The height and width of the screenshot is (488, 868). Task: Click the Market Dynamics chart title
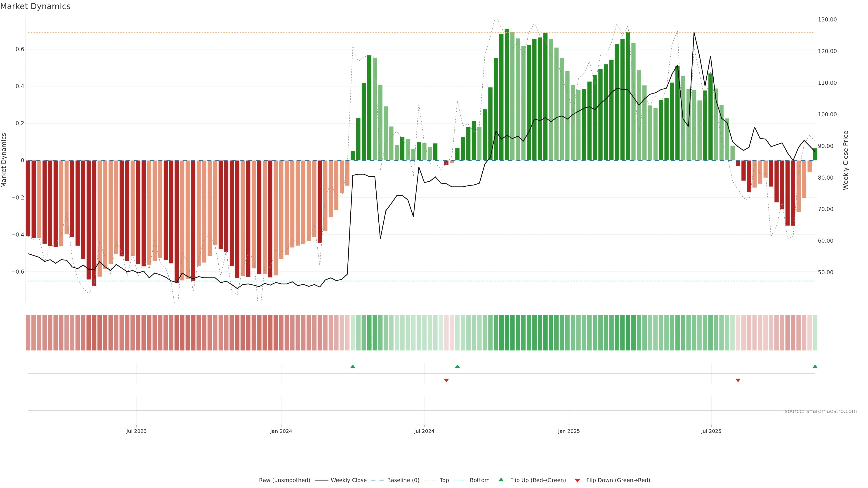click(35, 6)
